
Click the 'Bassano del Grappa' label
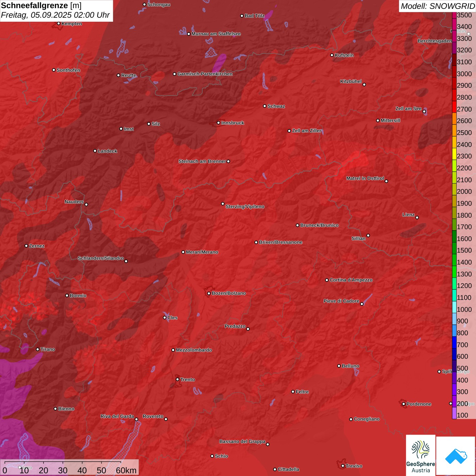click(242, 441)
